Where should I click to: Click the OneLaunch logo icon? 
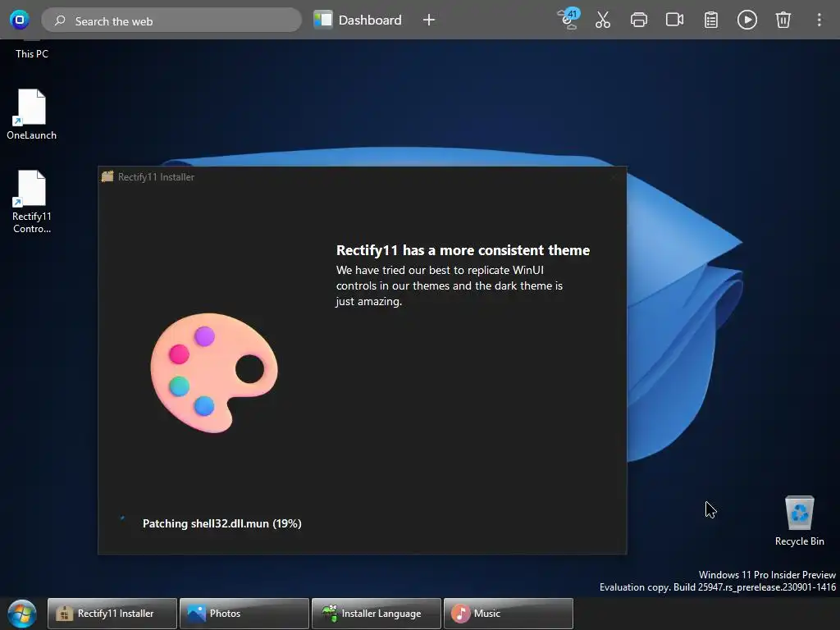pos(20,21)
